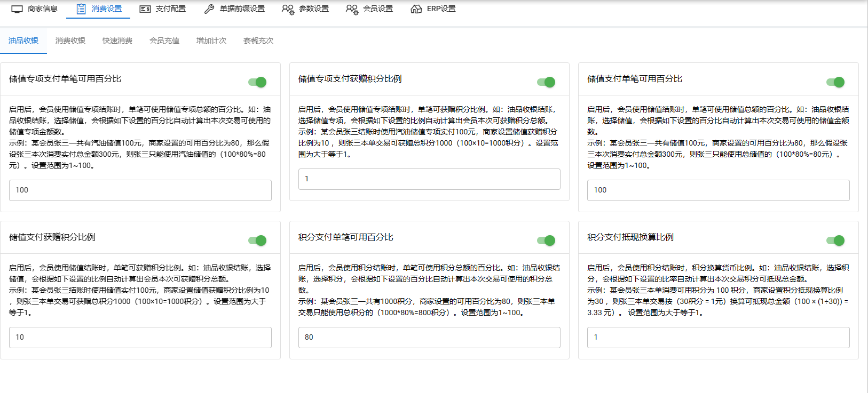Image resolution: width=868 pixels, height=393 pixels.
Task: Open the ERP设置 top menu
Action: coord(433,9)
